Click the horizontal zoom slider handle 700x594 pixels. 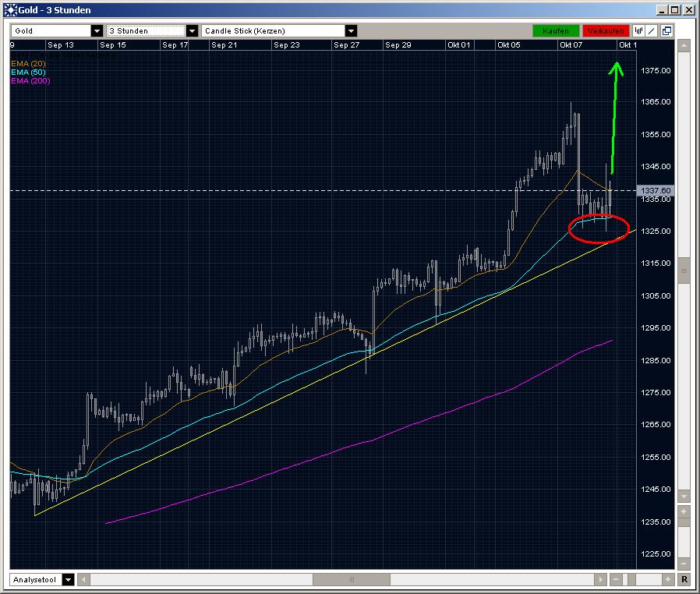pos(631,580)
